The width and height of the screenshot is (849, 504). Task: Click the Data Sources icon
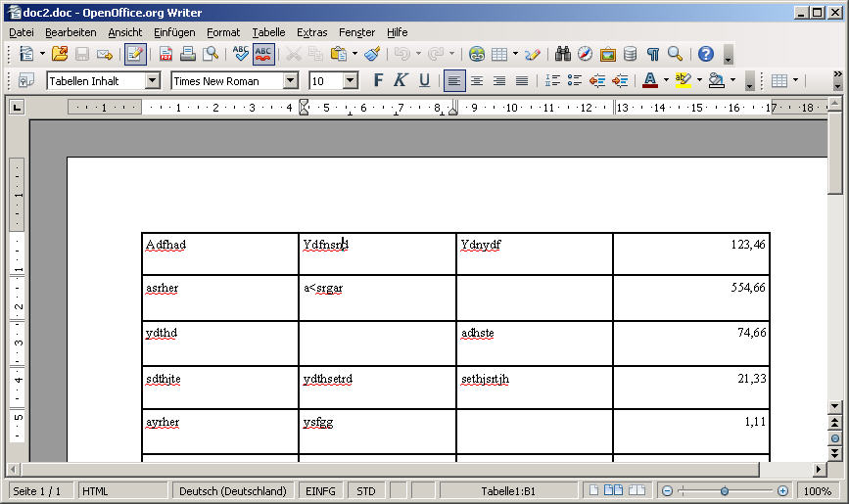pos(630,54)
